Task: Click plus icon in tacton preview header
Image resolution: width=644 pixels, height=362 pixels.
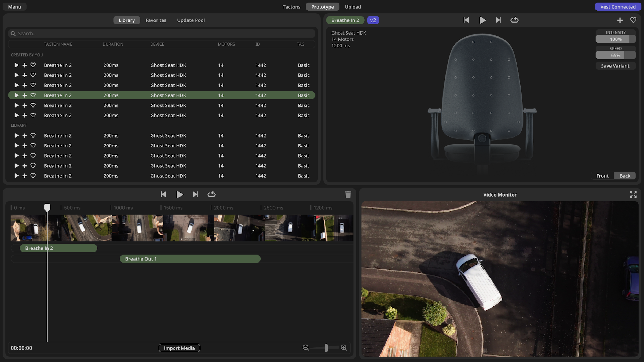Action: click(x=620, y=20)
